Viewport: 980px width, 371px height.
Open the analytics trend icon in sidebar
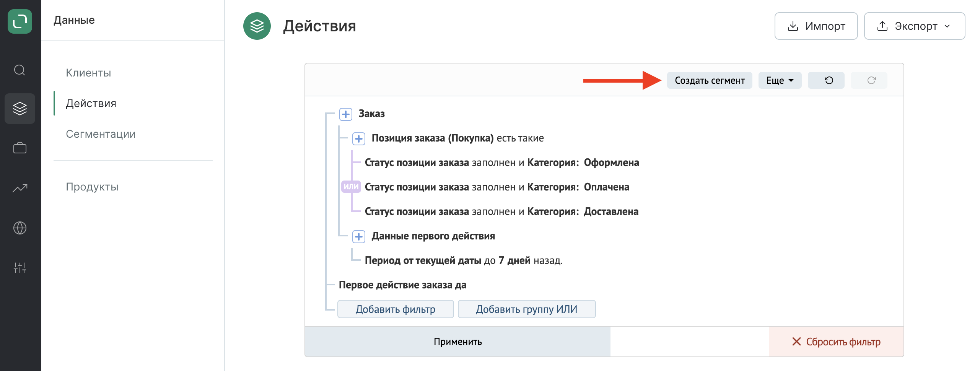[x=20, y=188]
